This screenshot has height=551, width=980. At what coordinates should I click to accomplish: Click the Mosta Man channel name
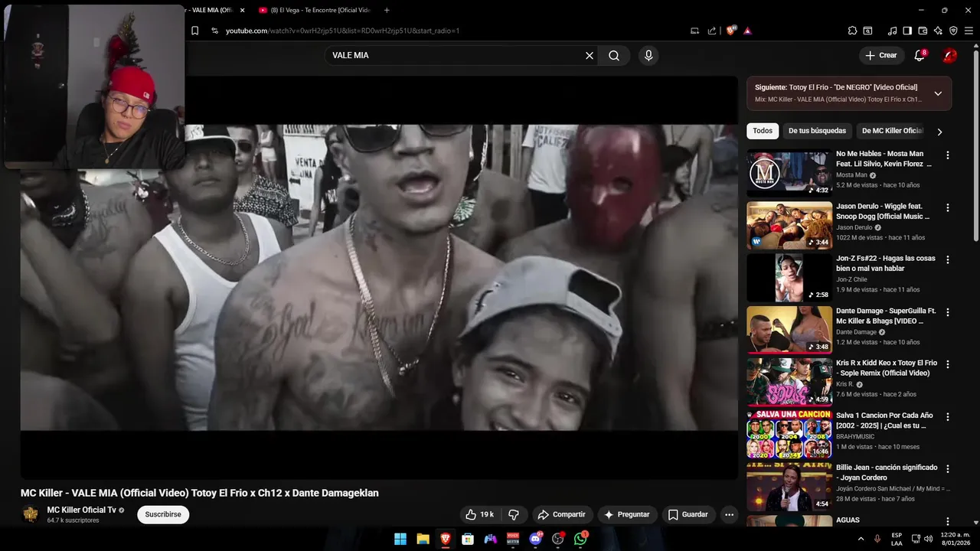[851, 175]
